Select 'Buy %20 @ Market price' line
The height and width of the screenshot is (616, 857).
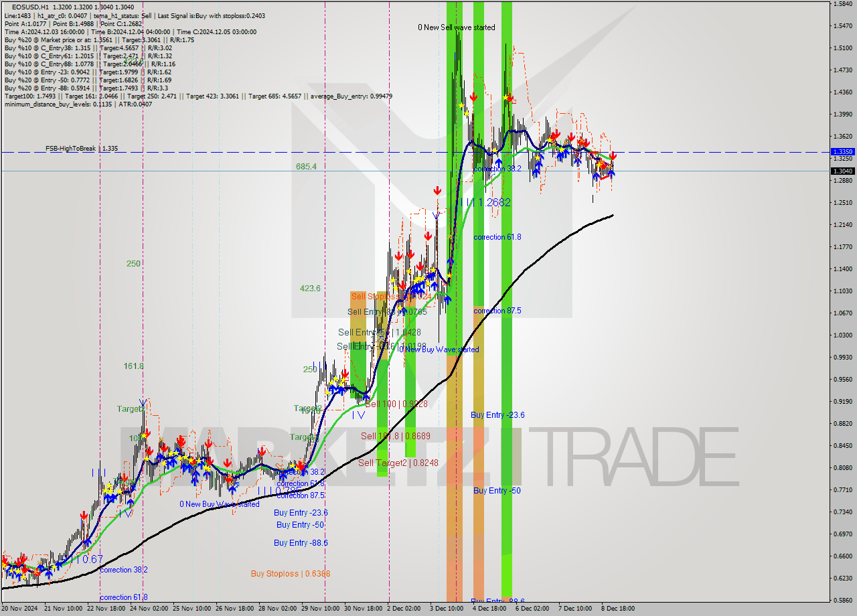pos(99,40)
